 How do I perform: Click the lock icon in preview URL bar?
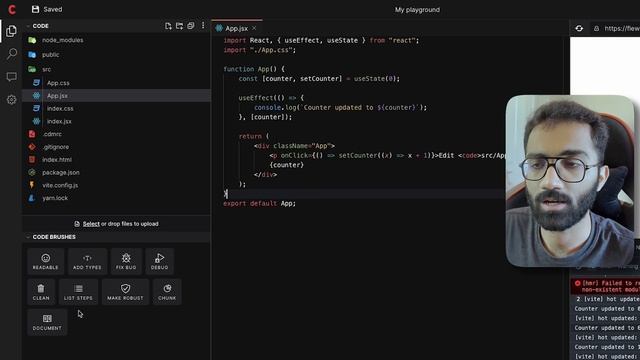click(x=596, y=28)
